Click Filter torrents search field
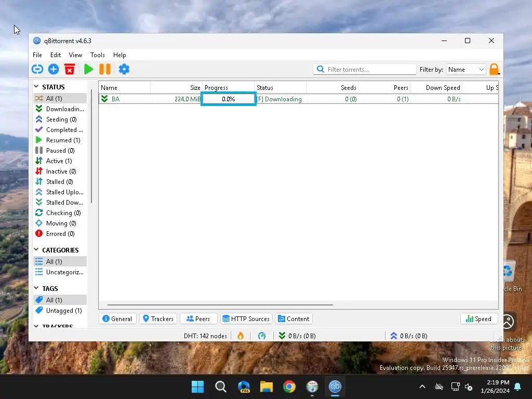 pos(365,70)
